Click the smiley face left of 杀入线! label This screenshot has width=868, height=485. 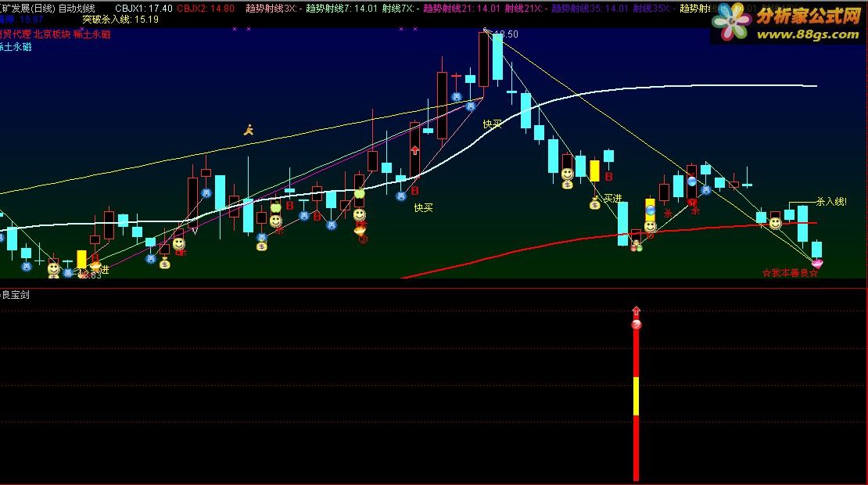pyautogui.click(x=776, y=224)
